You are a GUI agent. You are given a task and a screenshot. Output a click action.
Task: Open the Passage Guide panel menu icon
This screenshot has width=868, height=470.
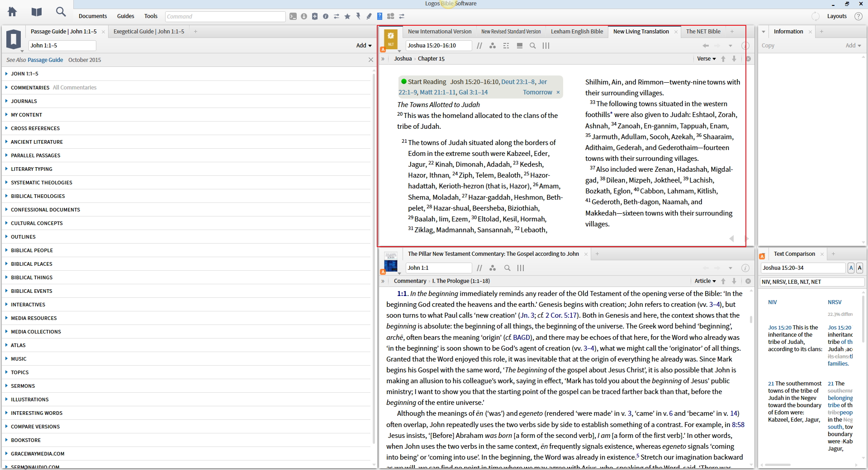pyautogui.click(x=14, y=39)
